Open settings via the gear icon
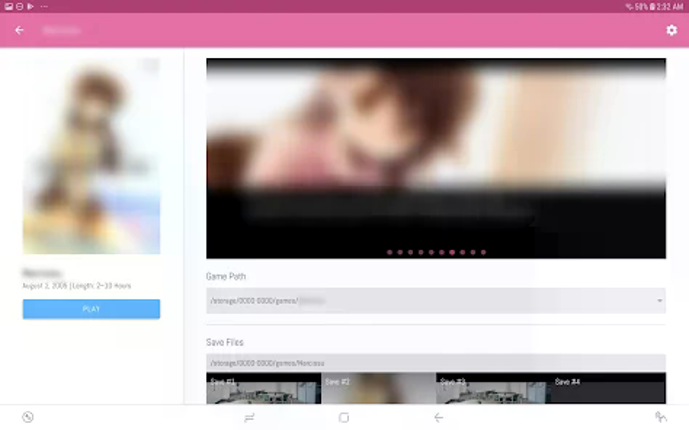The height and width of the screenshot is (430, 689). (x=671, y=30)
